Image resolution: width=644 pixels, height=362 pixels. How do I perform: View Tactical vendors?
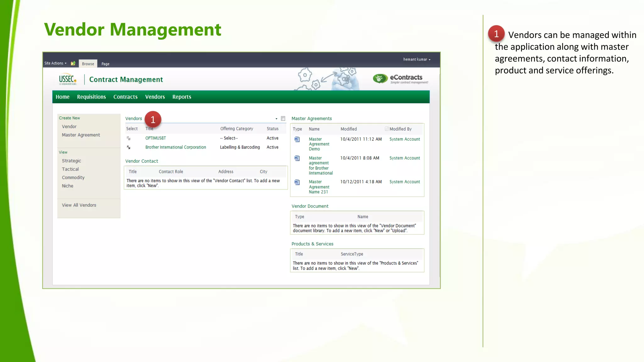(x=70, y=169)
